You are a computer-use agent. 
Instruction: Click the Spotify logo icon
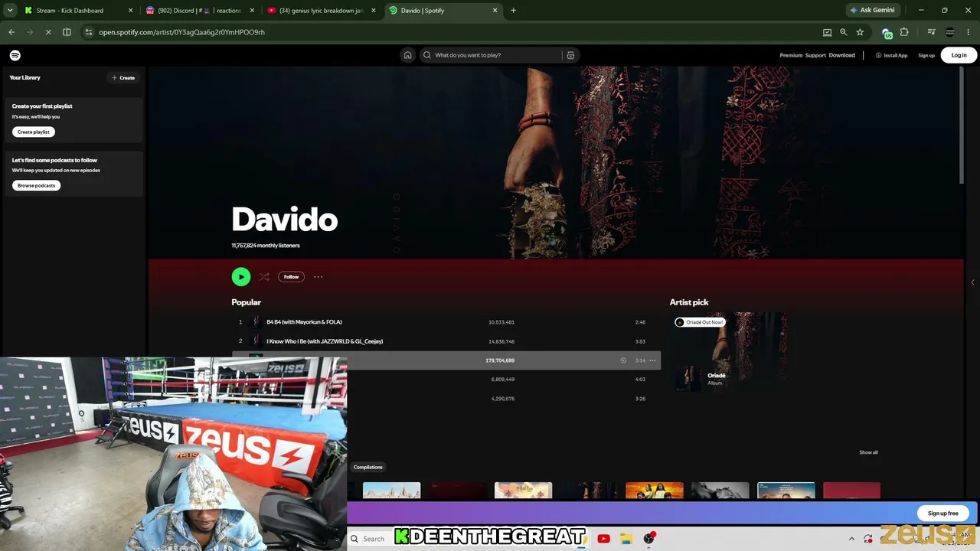pos(15,55)
